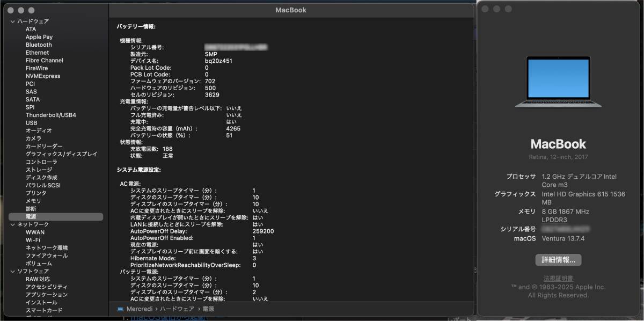Select カメラ in the sidebar
Image resolution: width=644 pixels, height=321 pixels.
(33, 138)
